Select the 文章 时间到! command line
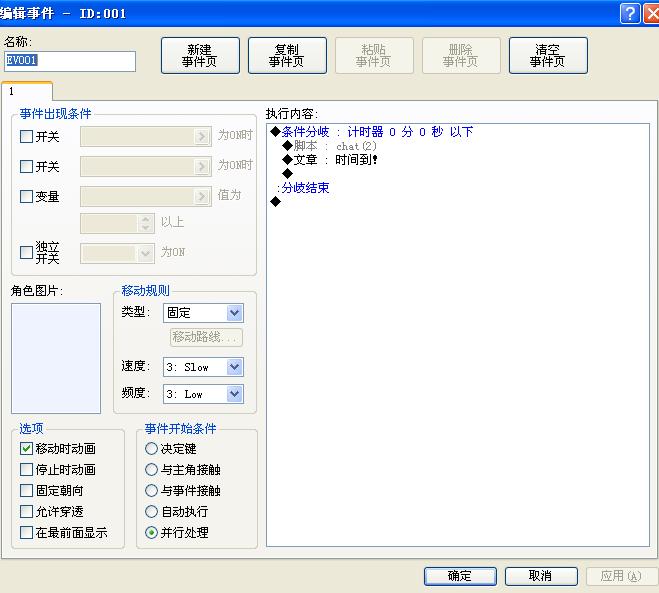This screenshot has width=659, height=593. point(330,160)
